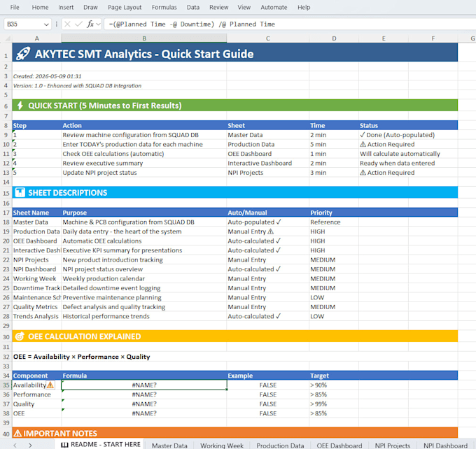Select column D header
The image size is (476, 449).
(334, 38)
